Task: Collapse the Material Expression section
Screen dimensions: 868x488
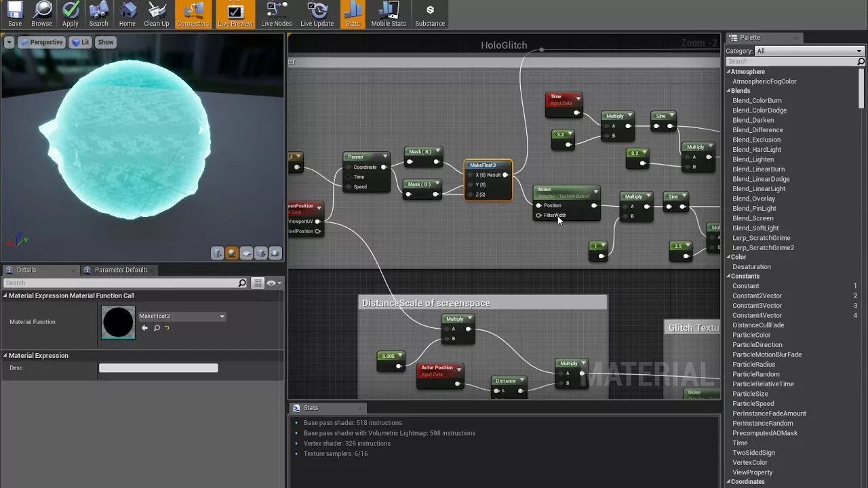Action: point(5,355)
